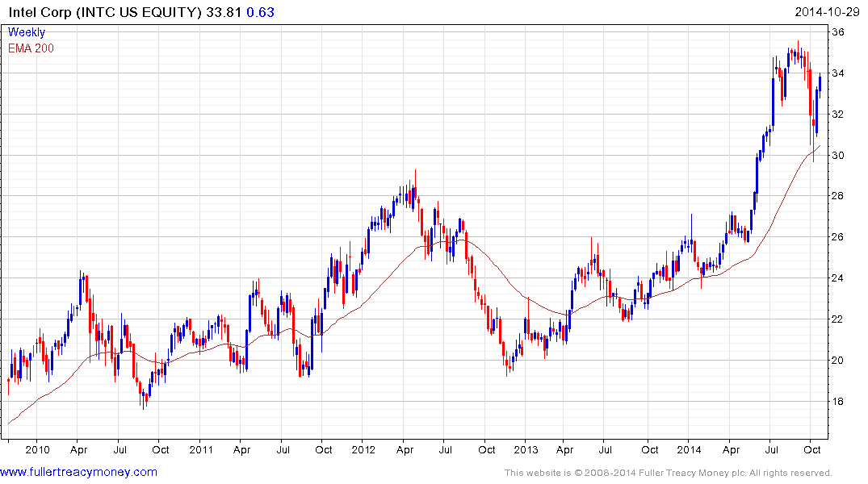Click the 2011 year label on time axis

(x=201, y=449)
